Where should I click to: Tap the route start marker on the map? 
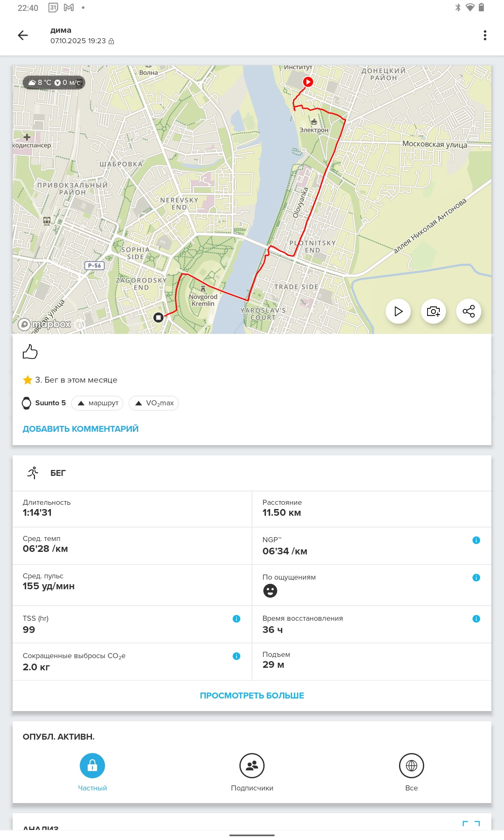(308, 82)
